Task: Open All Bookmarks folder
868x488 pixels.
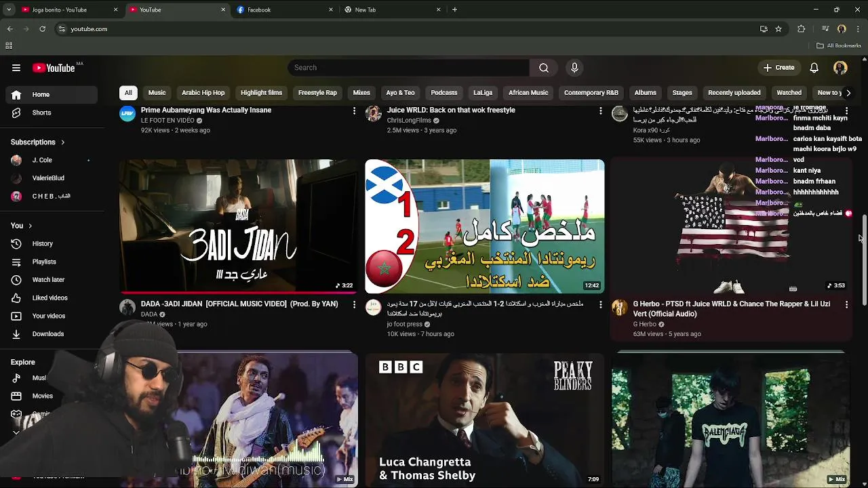Action: [839, 45]
